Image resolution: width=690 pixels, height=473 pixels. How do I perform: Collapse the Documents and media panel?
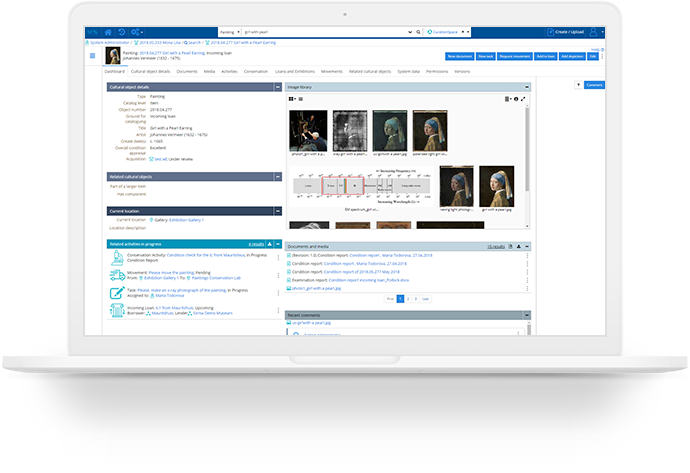[x=527, y=246]
